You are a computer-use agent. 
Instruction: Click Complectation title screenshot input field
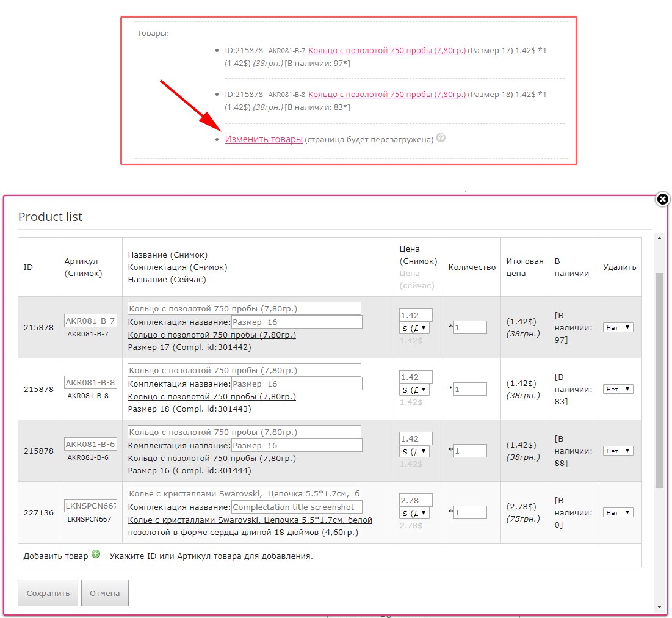click(297, 507)
